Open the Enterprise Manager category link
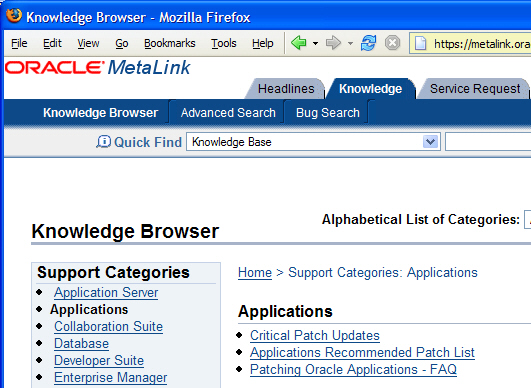The image size is (531, 388). click(110, 377)
